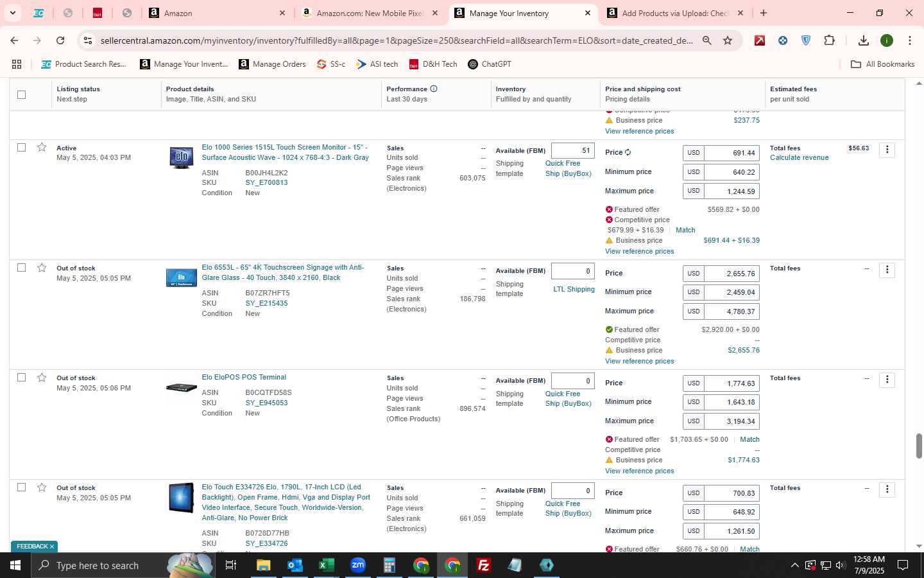924x578 pixels.
Task: Open Chrome profile avatar
Action: click(887, 40)
